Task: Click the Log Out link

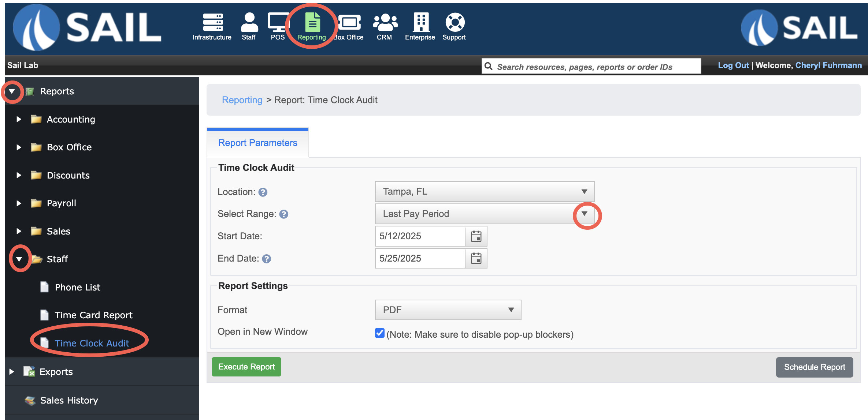Action: coord(733,65)
